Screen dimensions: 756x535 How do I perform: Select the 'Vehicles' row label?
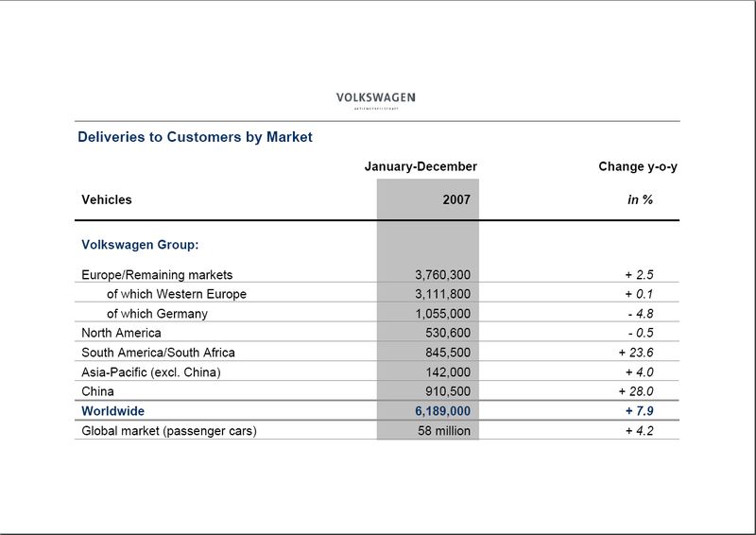click(107, 199)
